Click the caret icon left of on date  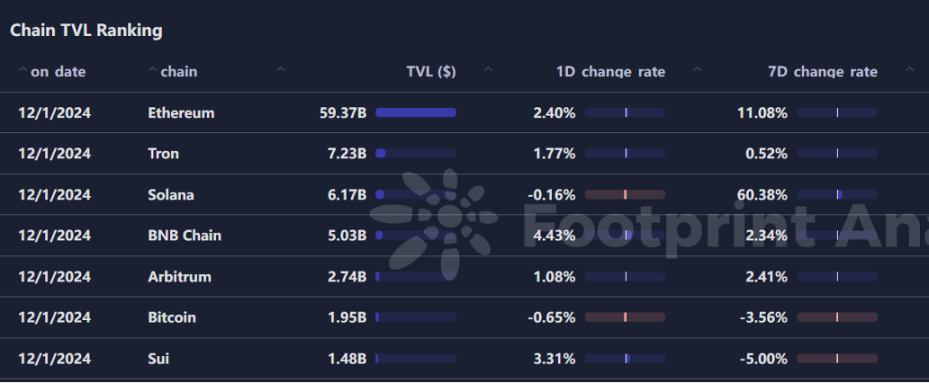pos(23,70)
